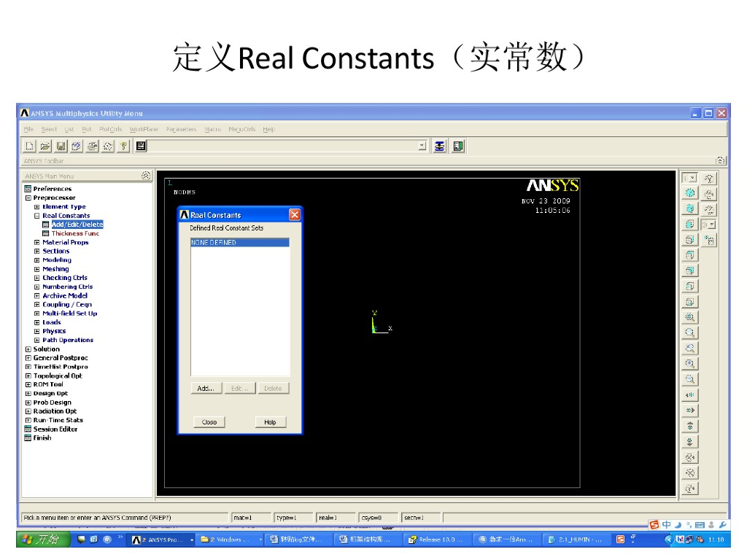
Task: Click the question-mark ANSYS Help icon
Action: pyautogui.click(x=123, y=146)
